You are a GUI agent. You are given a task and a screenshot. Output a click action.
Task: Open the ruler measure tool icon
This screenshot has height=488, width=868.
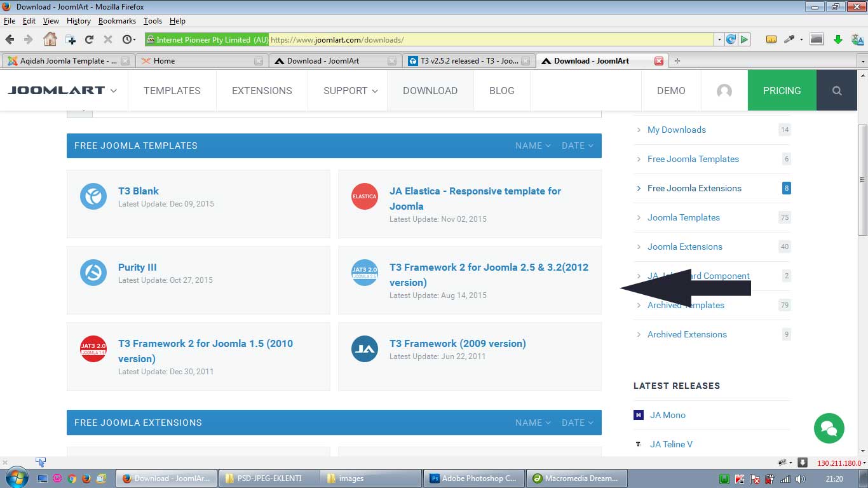771,39
